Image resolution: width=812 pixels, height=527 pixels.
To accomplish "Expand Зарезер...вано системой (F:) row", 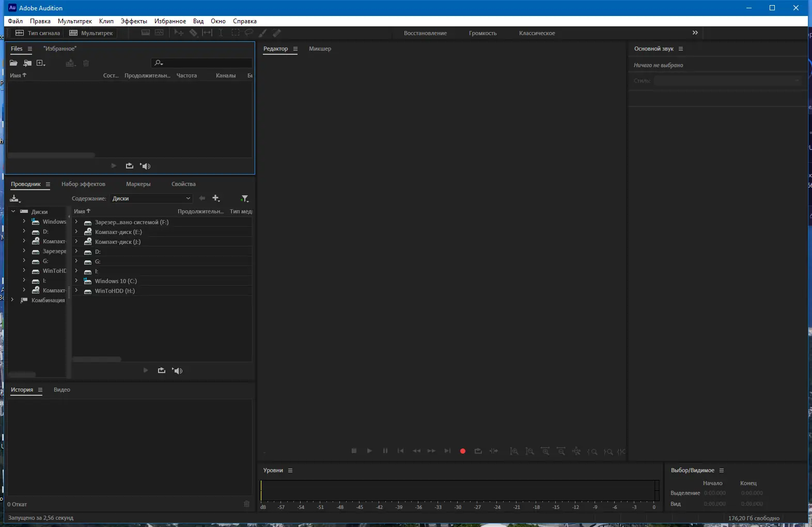I will click(76, 222).
